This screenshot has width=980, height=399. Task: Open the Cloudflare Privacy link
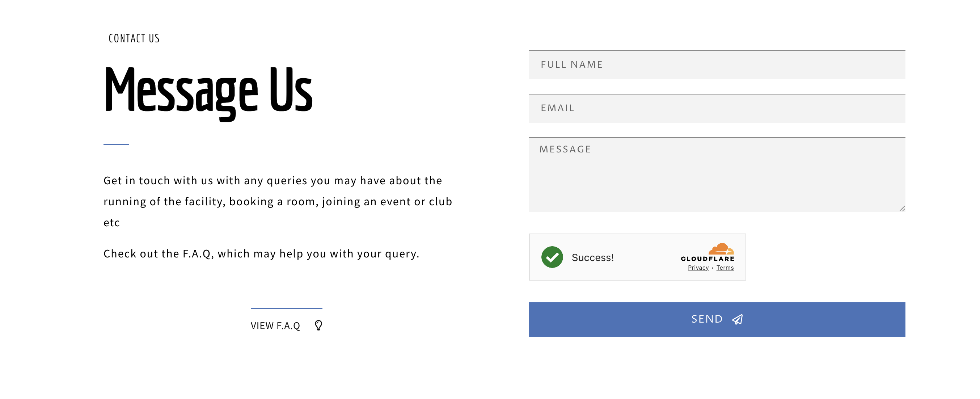tap(698, 268)
